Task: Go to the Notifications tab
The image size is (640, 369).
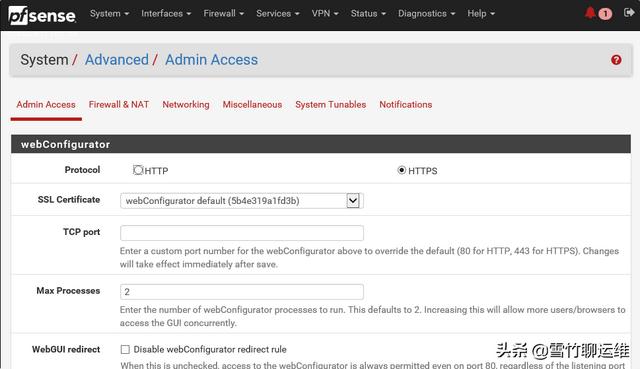Action: point(406,104)
